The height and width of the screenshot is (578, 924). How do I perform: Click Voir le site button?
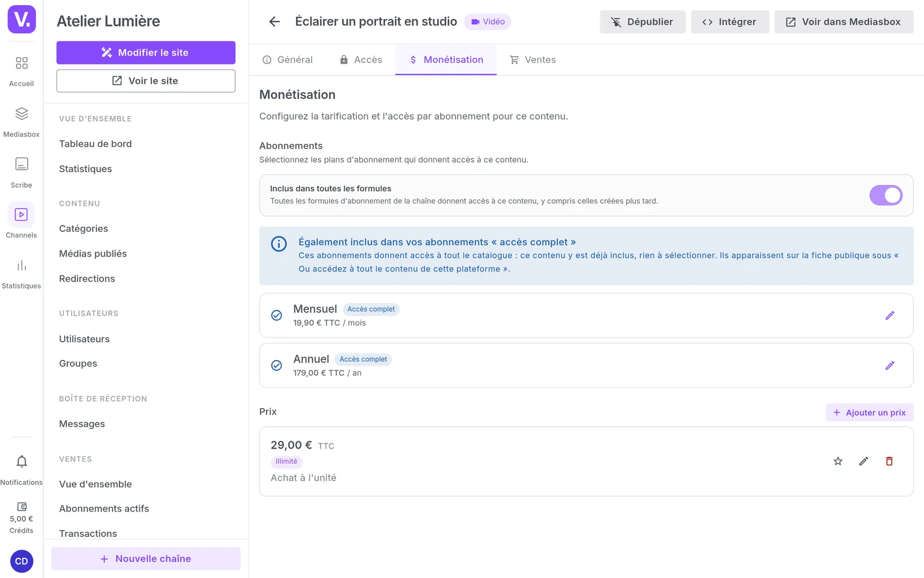(x=146, y=81)
